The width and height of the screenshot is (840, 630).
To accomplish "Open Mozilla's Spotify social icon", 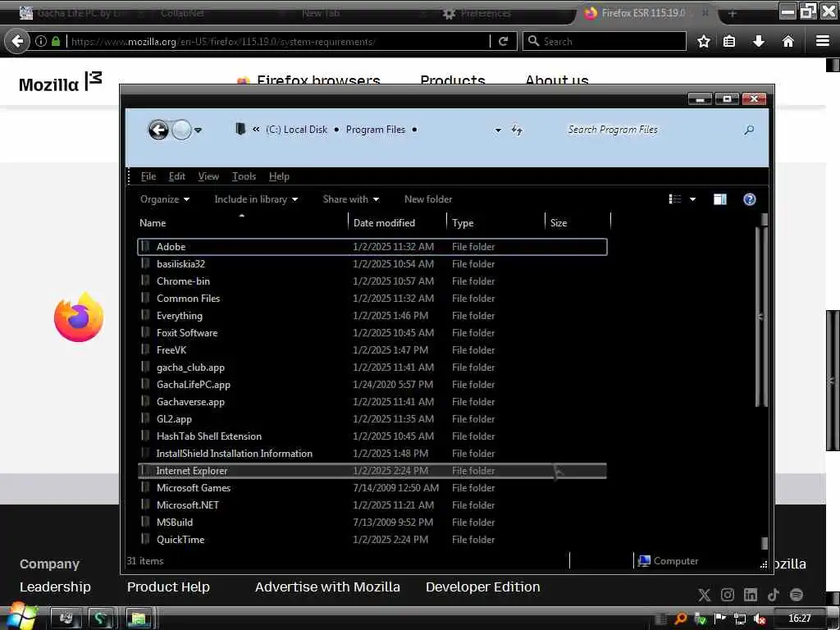I will (797, 595).
